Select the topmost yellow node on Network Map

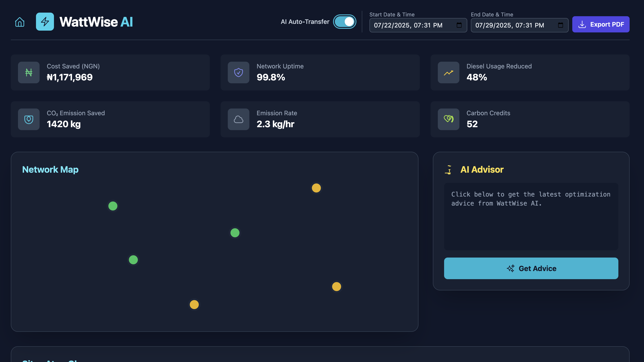point(316,188)
